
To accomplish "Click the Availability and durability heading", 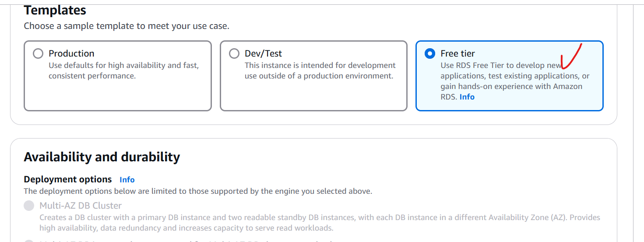I will [102, 157].
